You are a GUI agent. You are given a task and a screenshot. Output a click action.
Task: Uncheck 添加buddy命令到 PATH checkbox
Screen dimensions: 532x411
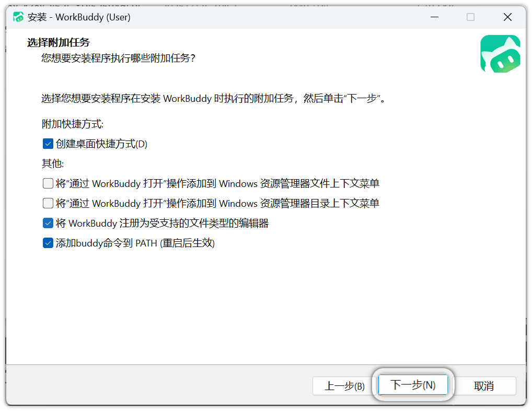coord(48,243)
